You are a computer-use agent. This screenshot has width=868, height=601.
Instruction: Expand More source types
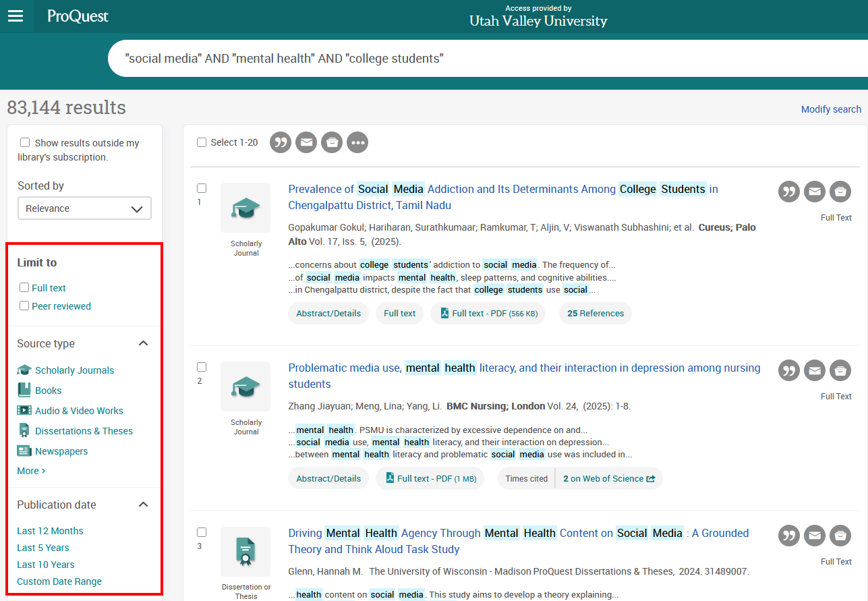pos(31,471)
